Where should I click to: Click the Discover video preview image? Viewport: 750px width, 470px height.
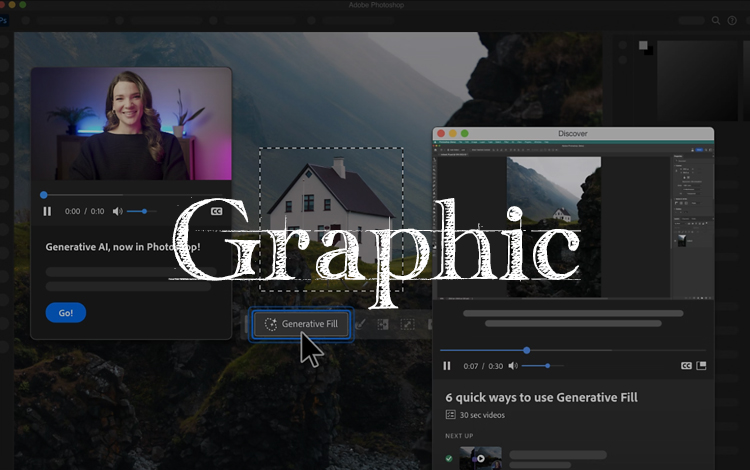click(573, 220)
